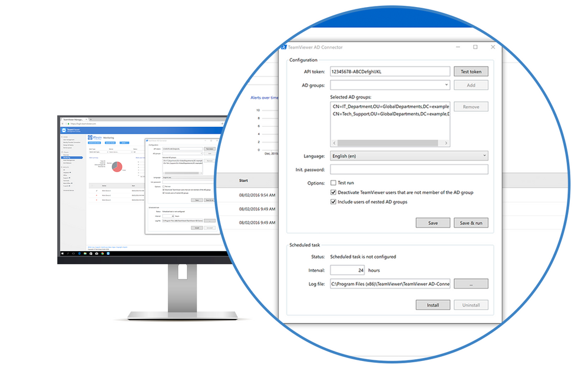The image size is (588, 368).
Task: Click the 08/02/2016 9:54 AM entry in magnified area
Action: (x=257, y=195)
